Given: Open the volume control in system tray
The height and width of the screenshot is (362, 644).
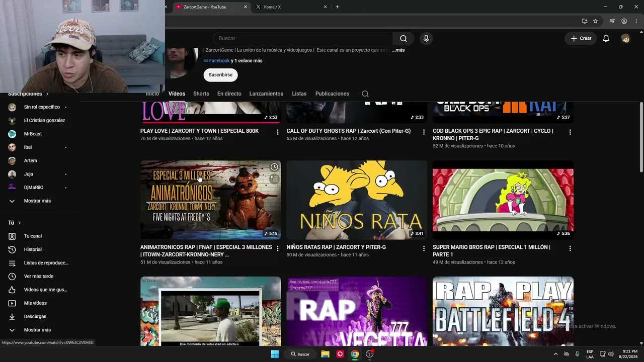Looking at the screenshot, I should click(611, 354).
